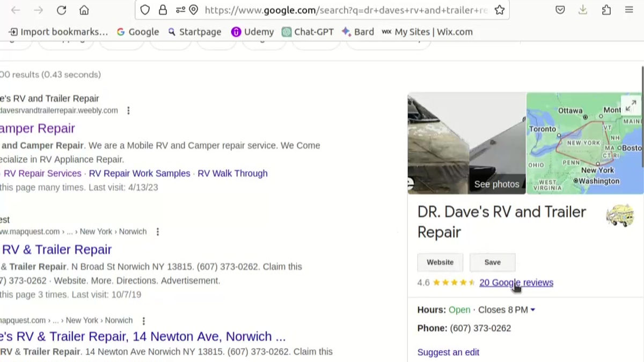Viewport: 644px width, 362px height.
Task: Open options menu for weebly.com result
Action: 128,110
